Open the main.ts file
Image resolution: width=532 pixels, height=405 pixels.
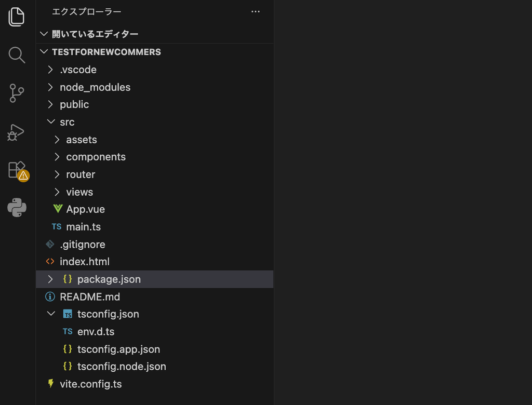click(83, 227)
